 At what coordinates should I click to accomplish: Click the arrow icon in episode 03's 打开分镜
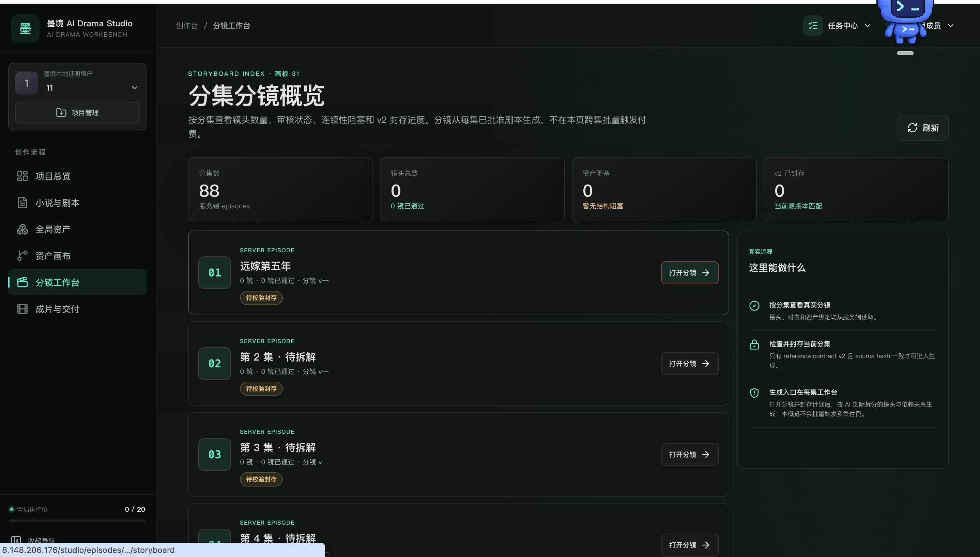coord(705,455)
